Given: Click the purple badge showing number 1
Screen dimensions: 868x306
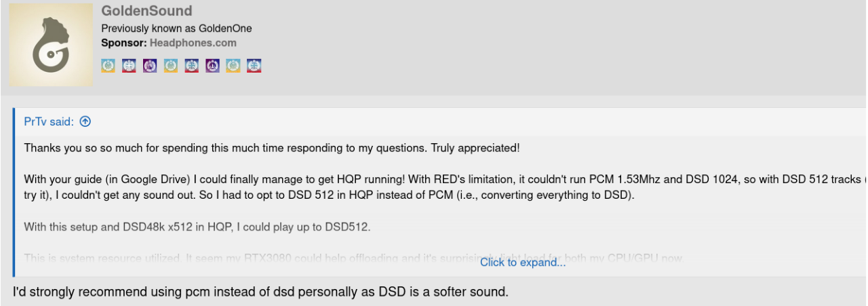Looking at the screenshot, I should coord(213,66).
